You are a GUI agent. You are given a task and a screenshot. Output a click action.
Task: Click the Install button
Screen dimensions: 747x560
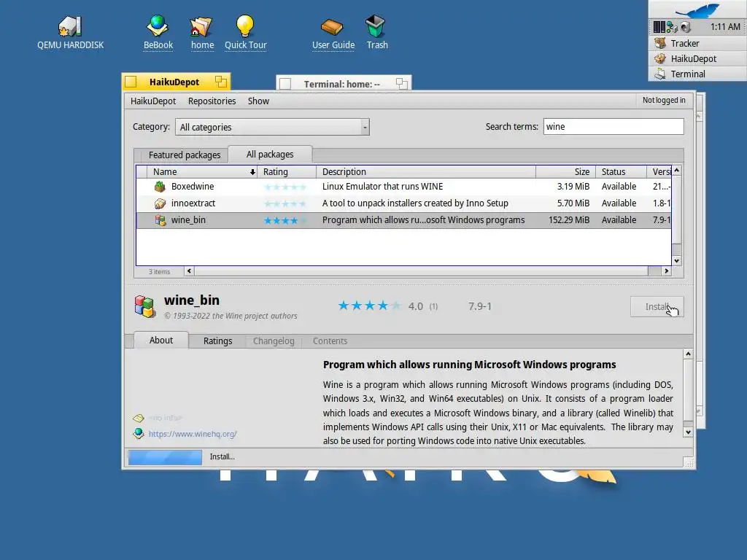coord(657,307)
